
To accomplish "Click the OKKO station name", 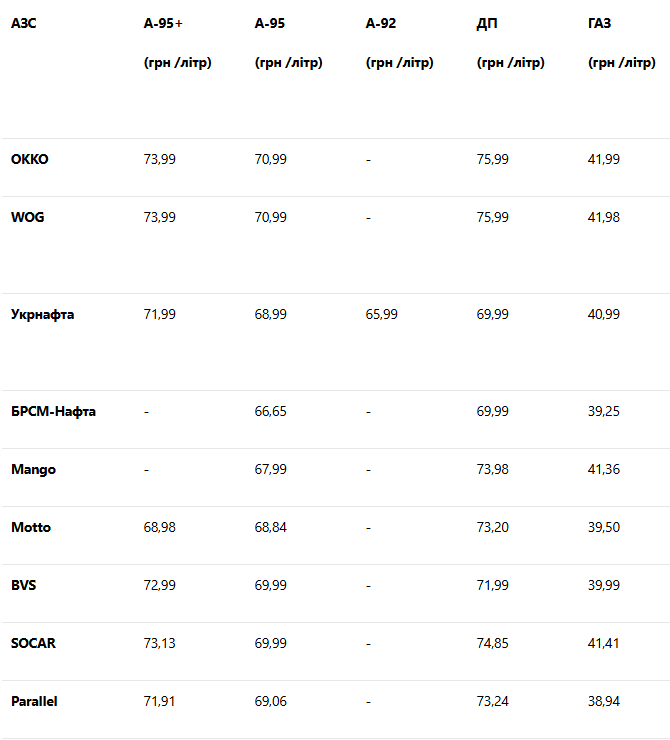I will (x=30, y=159).
